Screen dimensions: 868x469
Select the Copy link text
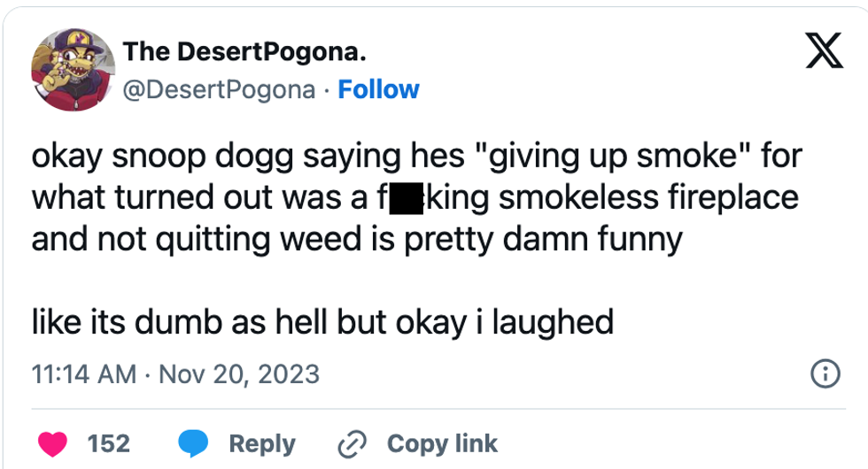coord(443,442)
